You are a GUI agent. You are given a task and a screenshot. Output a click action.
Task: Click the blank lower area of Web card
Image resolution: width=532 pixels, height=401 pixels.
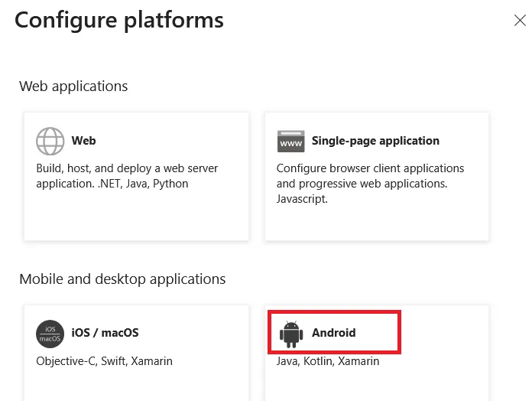point(136,216)
